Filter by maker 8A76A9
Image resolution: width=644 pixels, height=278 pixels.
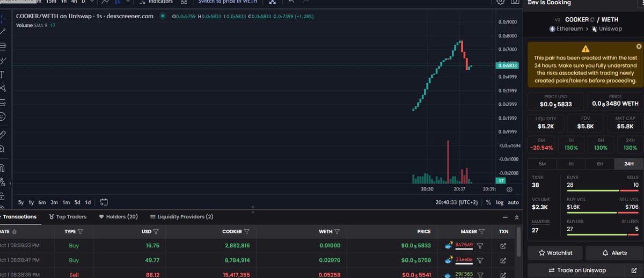pyautogui.click(x=480, y=246)
